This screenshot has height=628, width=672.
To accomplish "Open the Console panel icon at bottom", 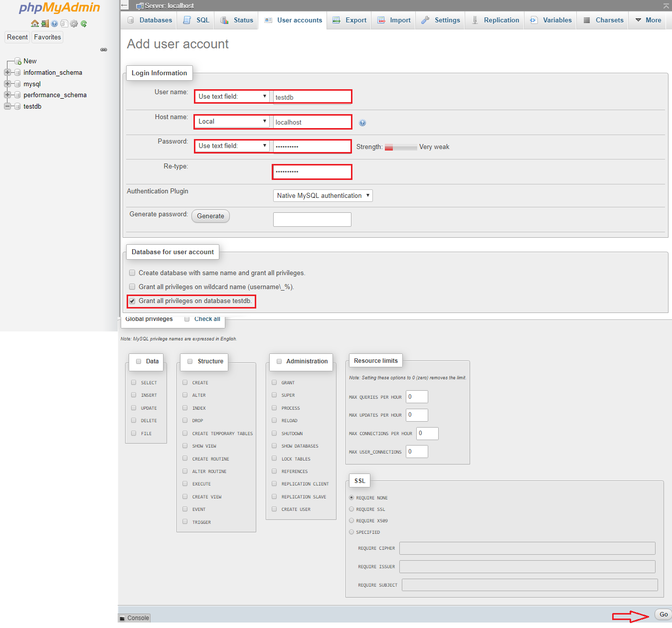I will click(122, 618).
